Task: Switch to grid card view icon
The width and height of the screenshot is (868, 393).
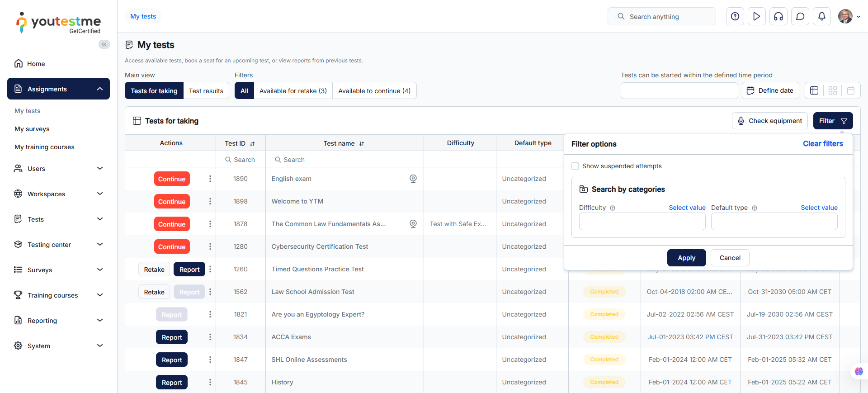Action: click(833, 90)
